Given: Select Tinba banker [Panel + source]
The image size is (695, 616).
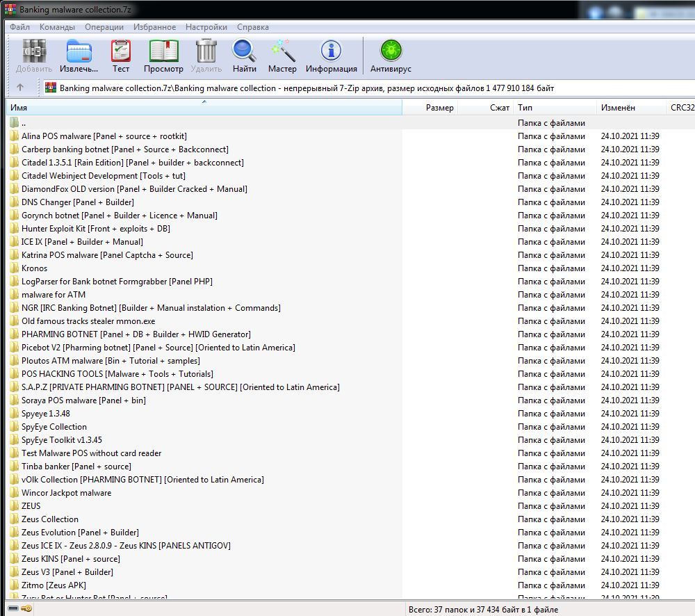Looking at the screenshot, I should (76, 466).
